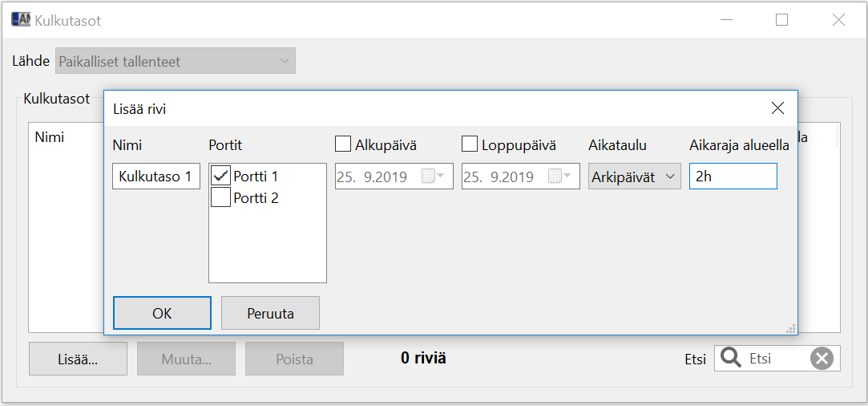Click the Kulkutasot window app icon

coord(21,20)
